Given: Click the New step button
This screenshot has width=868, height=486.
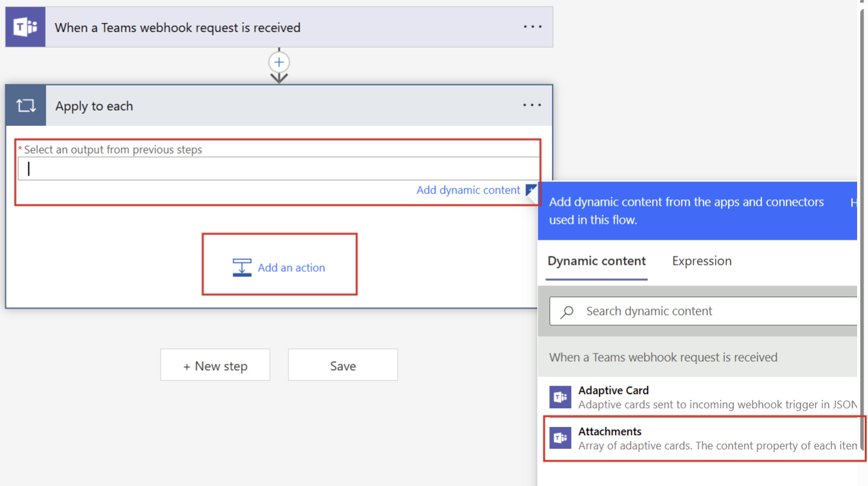Looking at the screenshot, I should (215, 365).
